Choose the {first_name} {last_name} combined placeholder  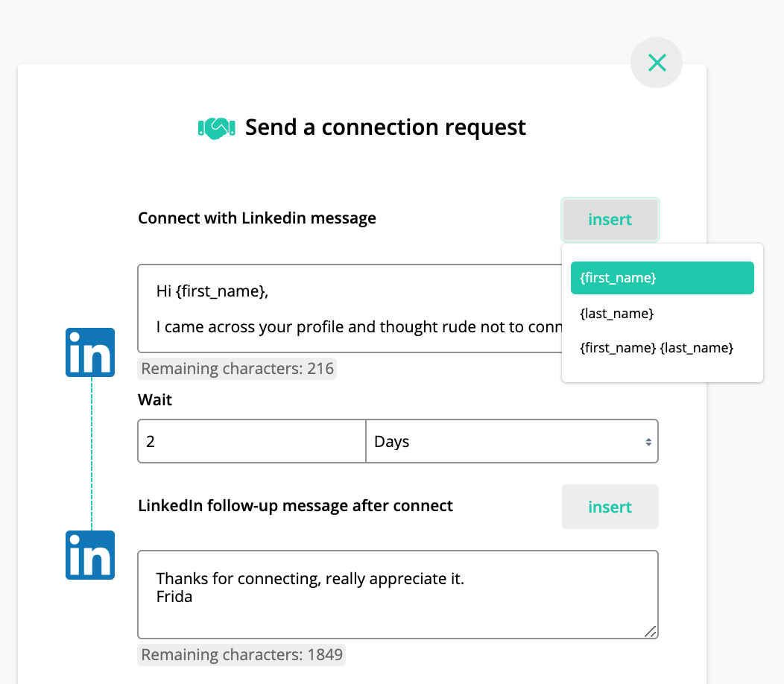[661, 347]
